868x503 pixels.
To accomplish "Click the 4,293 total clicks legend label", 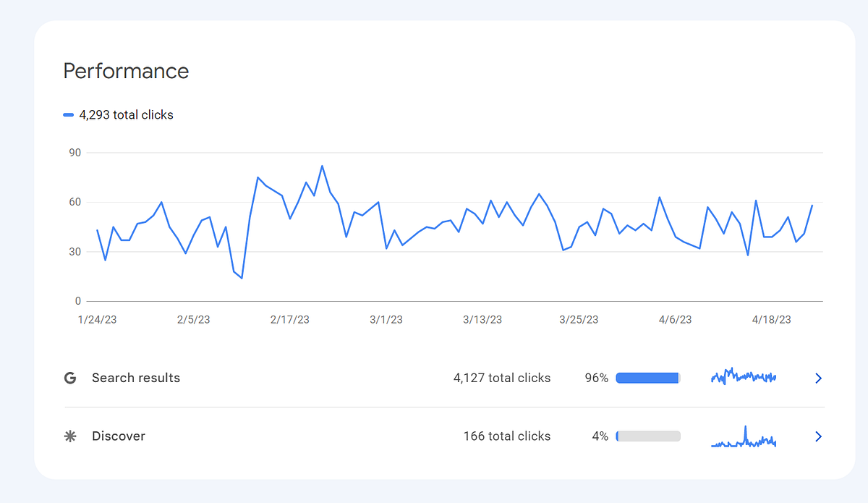I will point(127,115).
